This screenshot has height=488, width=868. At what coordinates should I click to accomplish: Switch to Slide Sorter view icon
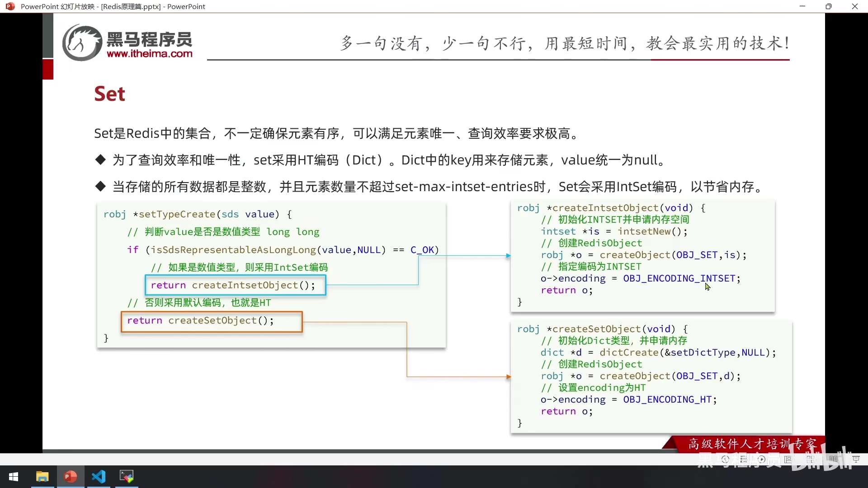(x=811, y=459)
